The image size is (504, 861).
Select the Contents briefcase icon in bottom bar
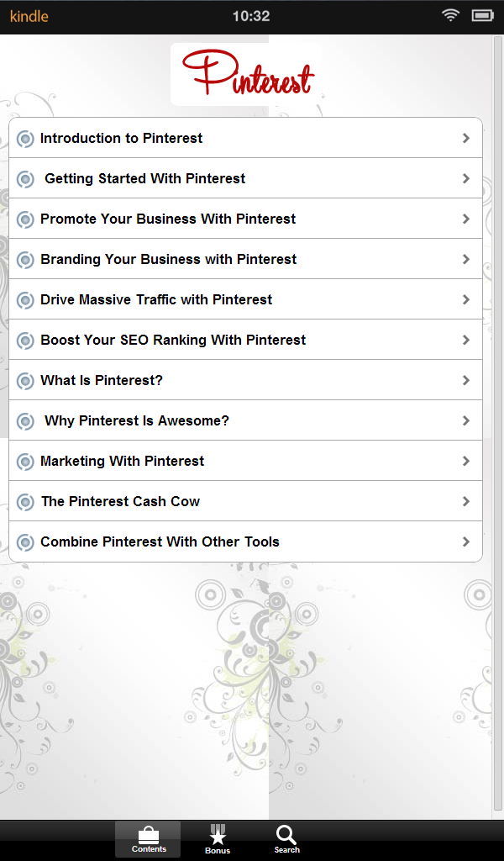(148, 838)
